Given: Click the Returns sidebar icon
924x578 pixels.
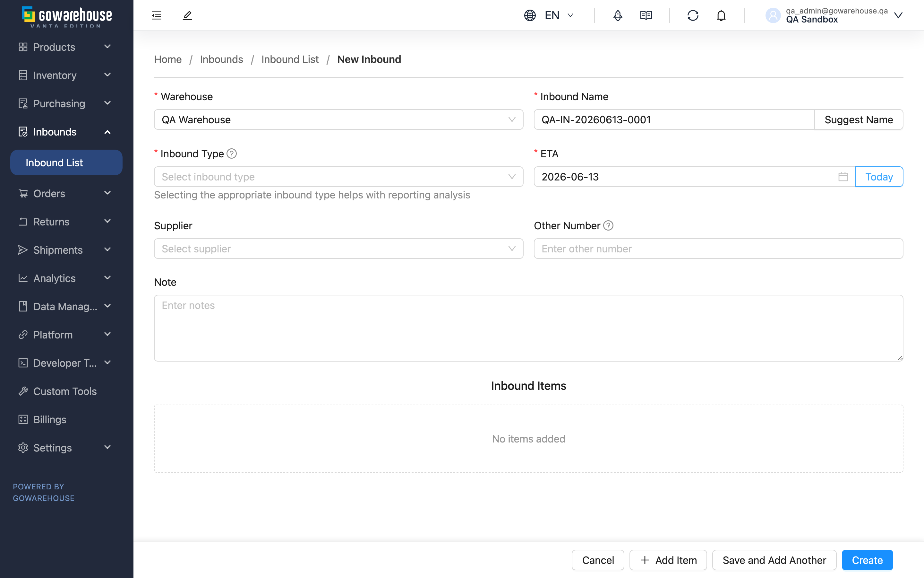Looking at the screenshot, I should pyautogui.click(x=23, y=222).
